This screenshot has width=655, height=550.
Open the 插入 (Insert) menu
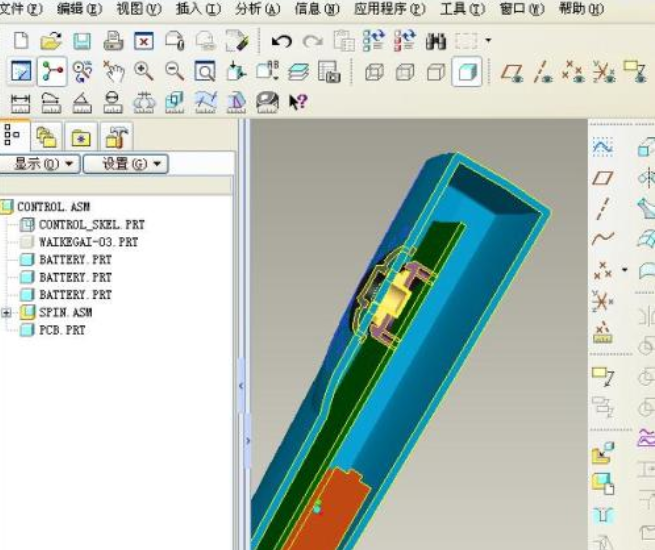(198, 8)
